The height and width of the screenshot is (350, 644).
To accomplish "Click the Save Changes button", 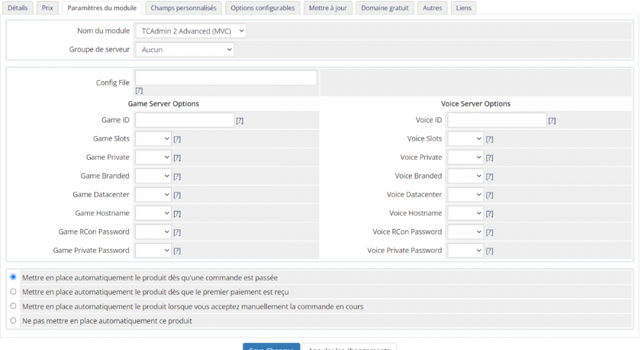I will coord(271,347).
